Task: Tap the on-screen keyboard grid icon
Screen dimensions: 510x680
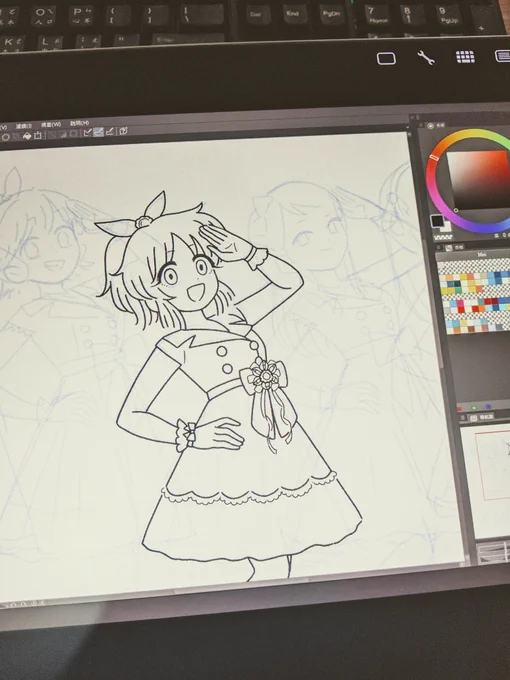Action: click(x=465, y=57)
